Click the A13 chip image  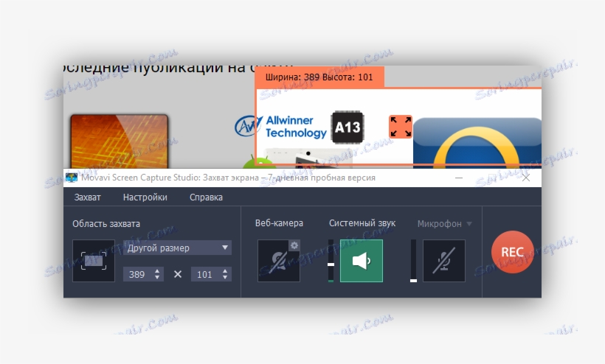tap(348, 127)
